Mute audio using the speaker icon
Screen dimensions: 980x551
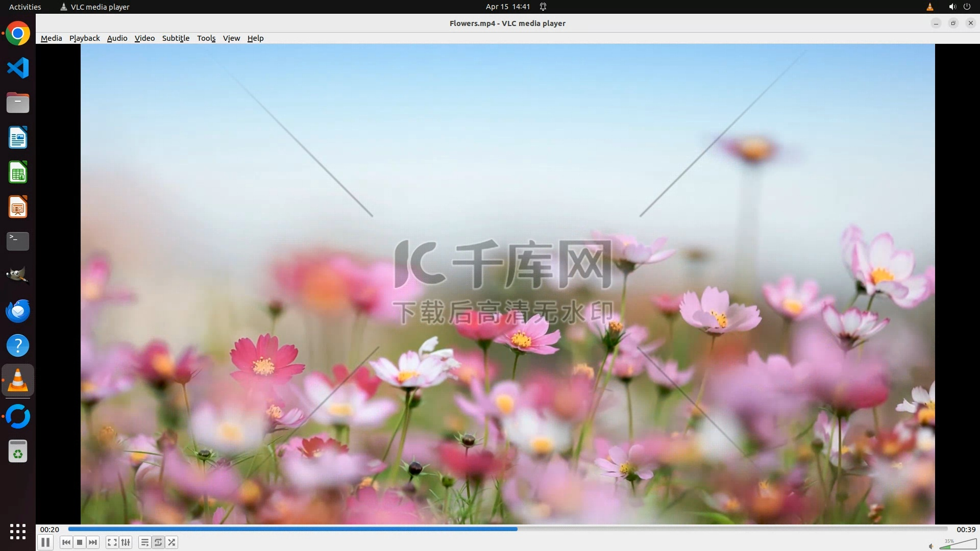click(931, 546)
